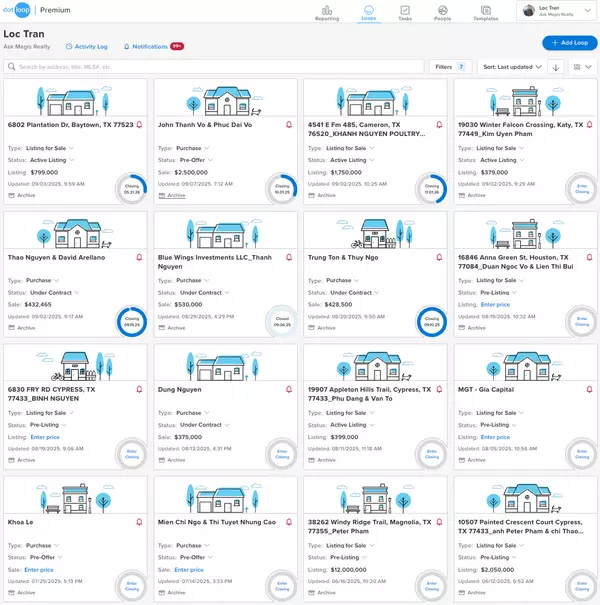
Task: Click the sort direction arrow icon
Action: tap(556, 67)
